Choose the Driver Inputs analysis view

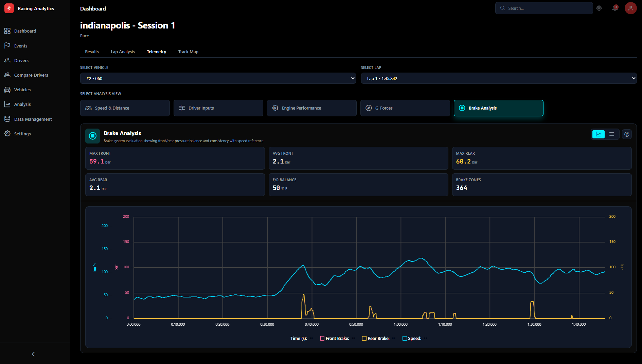(x=218, y=108)
